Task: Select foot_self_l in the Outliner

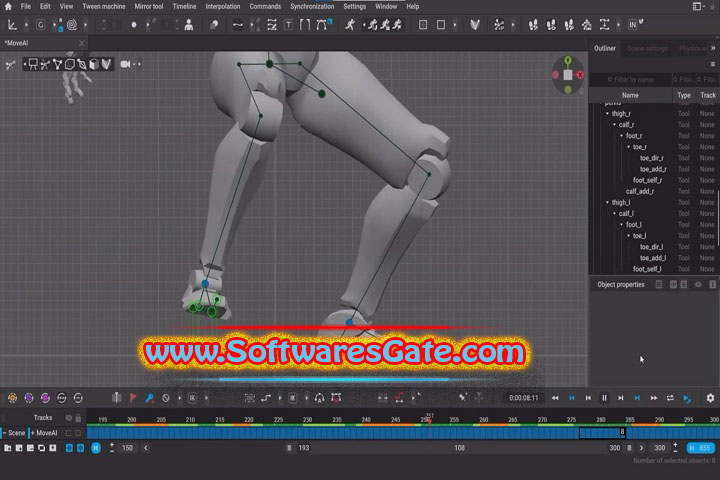Action: pos(647,269)
